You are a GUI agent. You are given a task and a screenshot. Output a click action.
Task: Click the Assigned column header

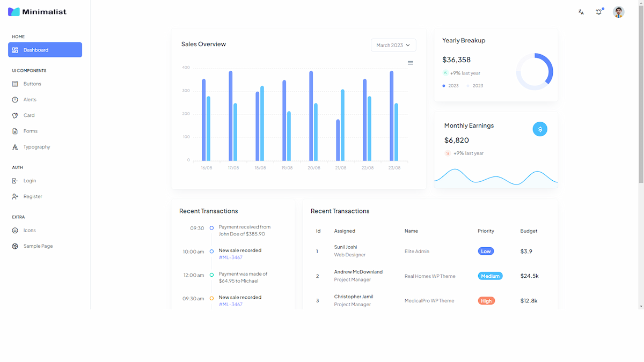[345, 231]
